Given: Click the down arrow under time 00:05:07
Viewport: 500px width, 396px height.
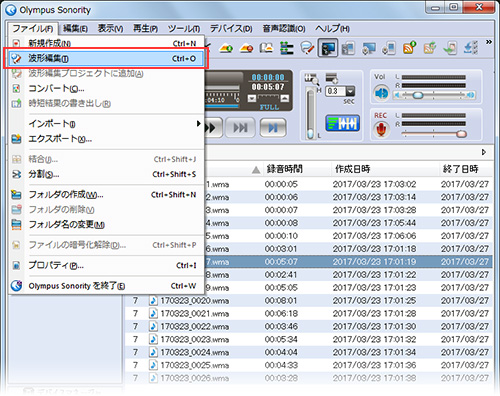Looking at the screenshot, I should 252,98.
